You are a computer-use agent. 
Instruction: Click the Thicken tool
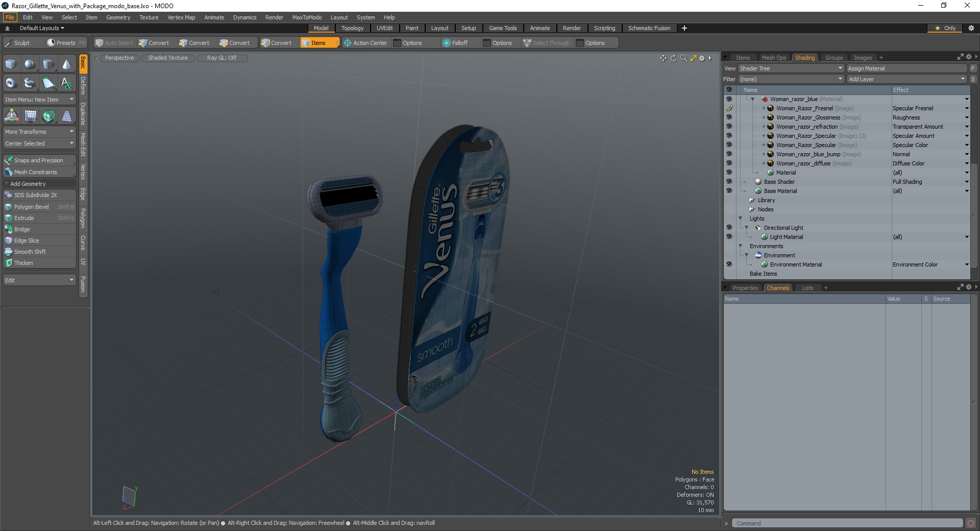[x=39, y=263]
